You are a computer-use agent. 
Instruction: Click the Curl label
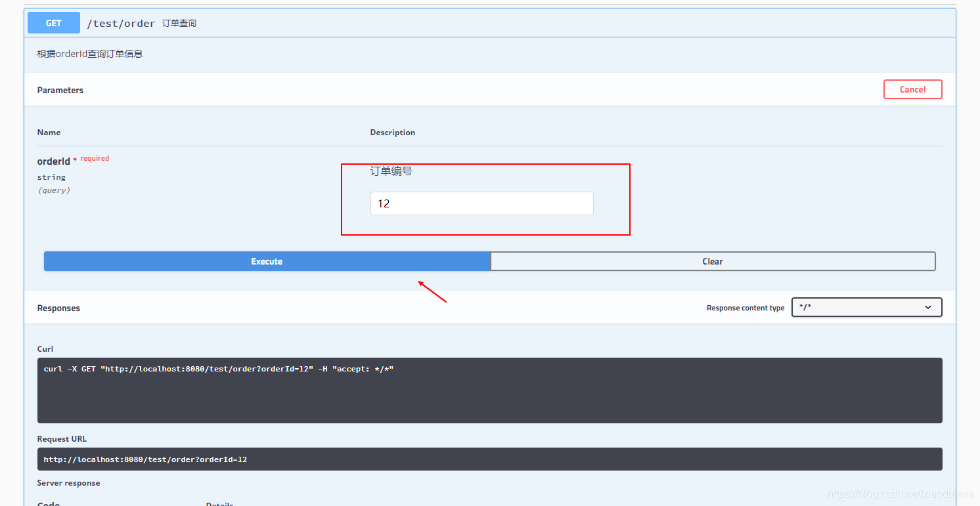click(45, 349)
